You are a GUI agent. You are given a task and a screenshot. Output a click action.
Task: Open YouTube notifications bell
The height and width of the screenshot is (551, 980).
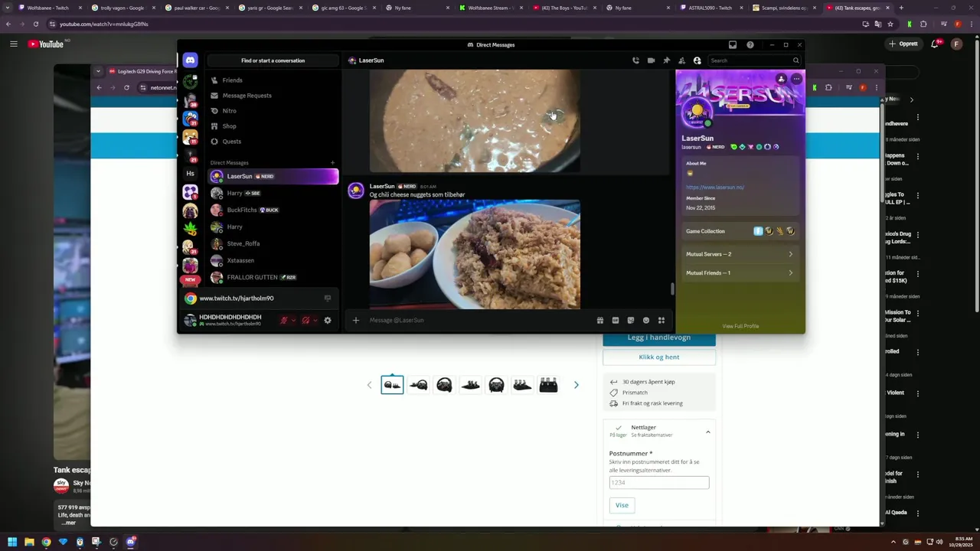[935, 44]
